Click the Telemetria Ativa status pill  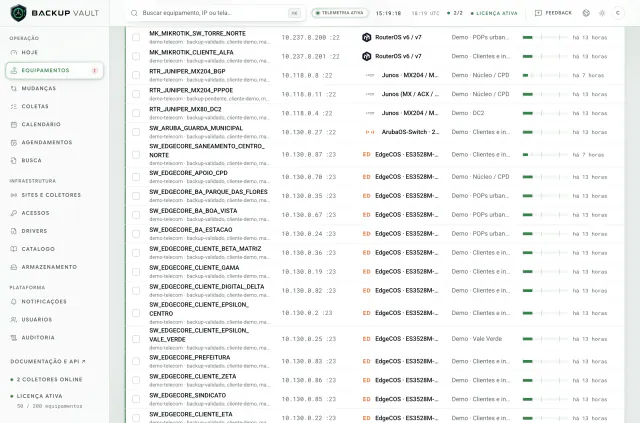[340, 13]
